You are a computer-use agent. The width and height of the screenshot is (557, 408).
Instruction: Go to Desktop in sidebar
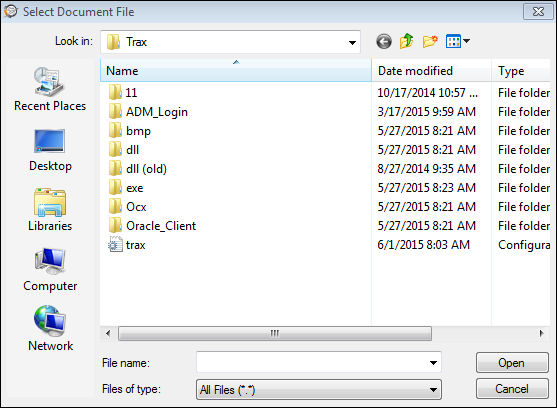coord(50,150)
